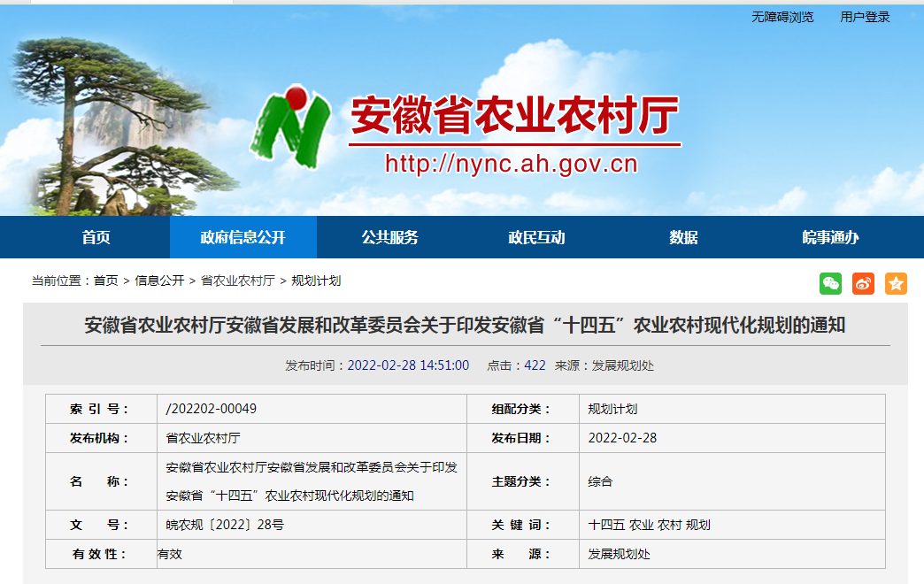Go to the 政民互动 navigation item

(x=536, y=237)
